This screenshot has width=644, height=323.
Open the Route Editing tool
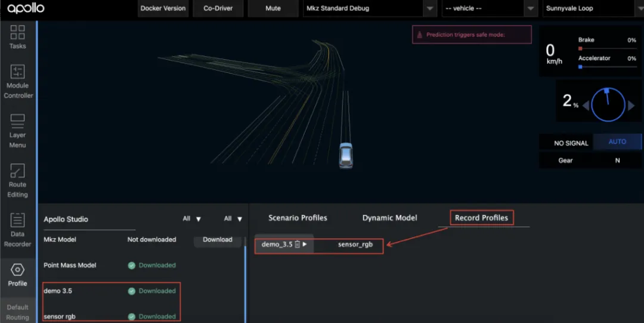click(18, 181)
